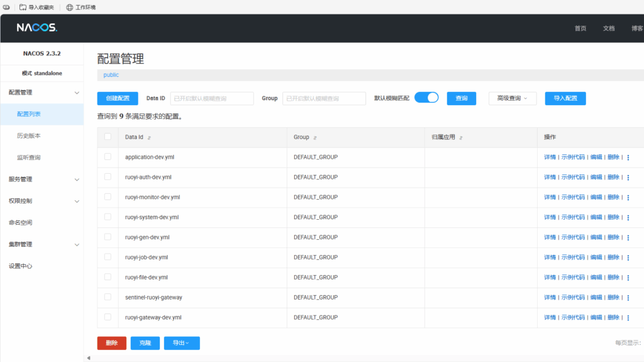644x362 pixels.
Task: Open 历史版本 in the sidebar menu
Action: [29, 136]
